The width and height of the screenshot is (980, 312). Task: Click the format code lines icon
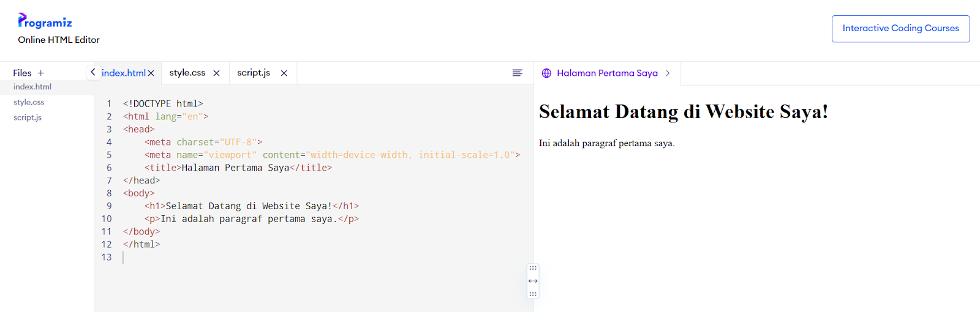(518, 73)
